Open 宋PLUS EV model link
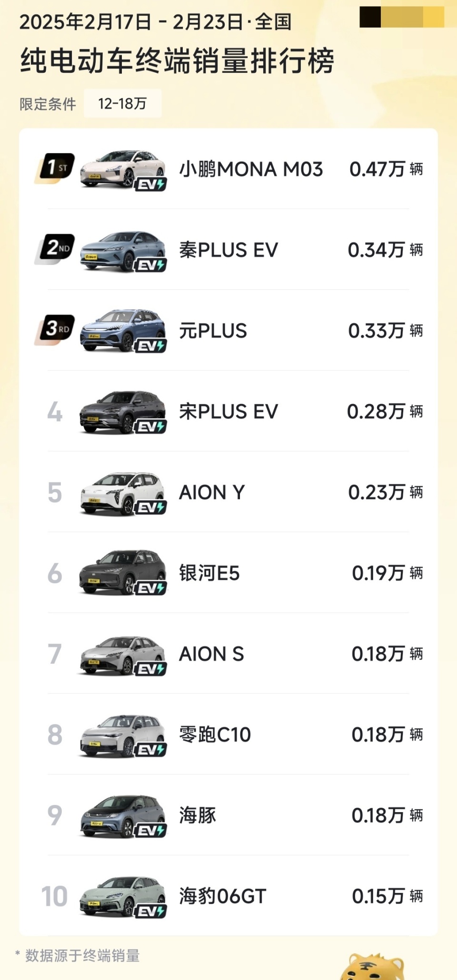 (x=228, y=412)
